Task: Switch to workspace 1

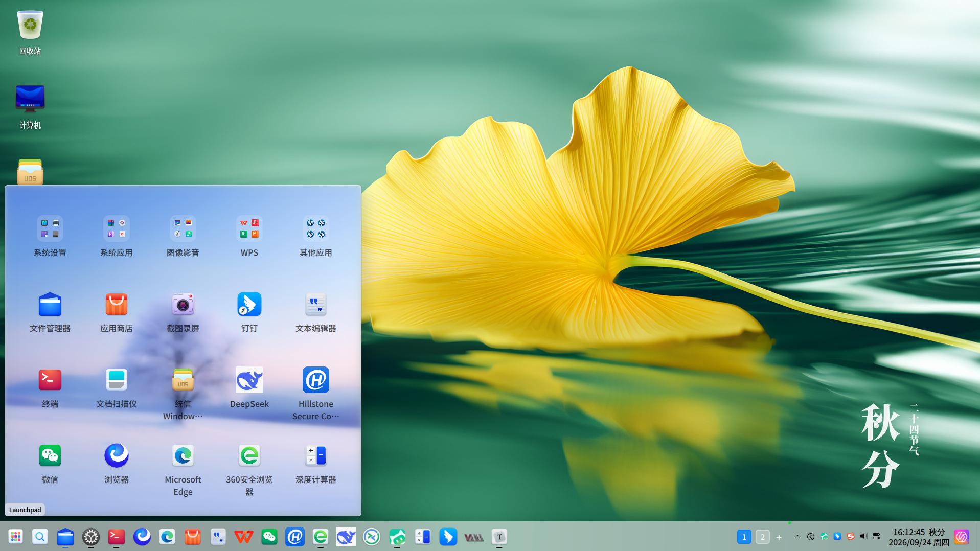Action: coord(744,537)
